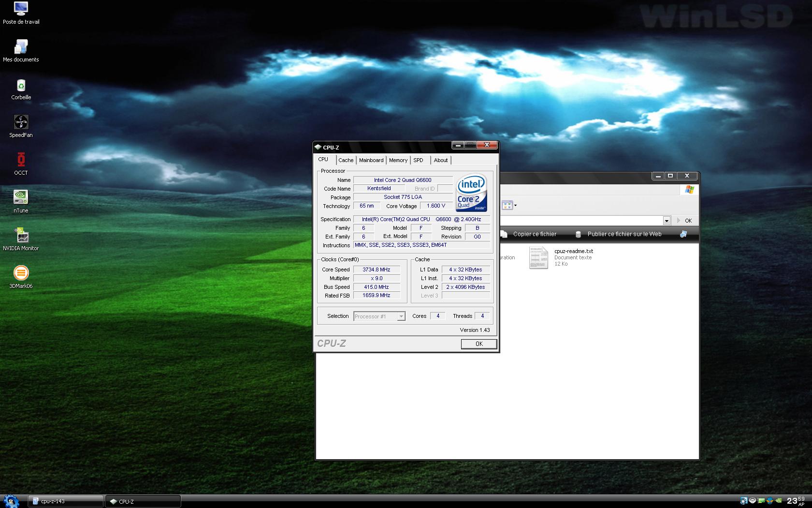Click Publier ce fichier sur le Web link
The image size is (812, 508).
(x=624, y=234)
